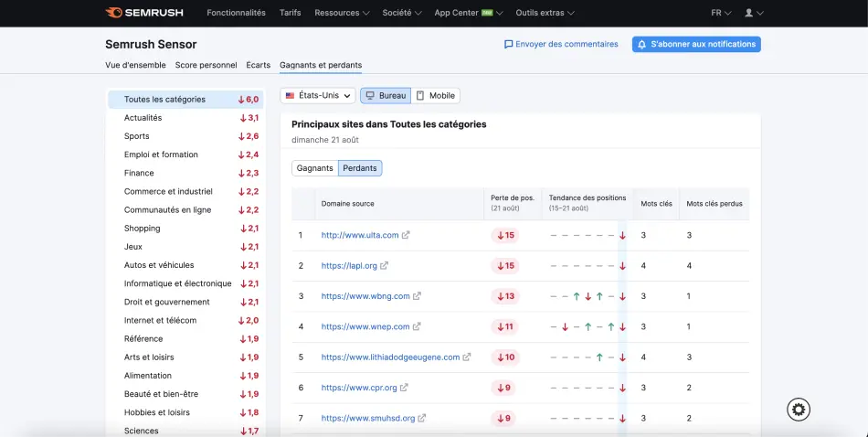Click external link icon next to cpr.org
Screen dimensions: 868x437
(x=404, y=387)
